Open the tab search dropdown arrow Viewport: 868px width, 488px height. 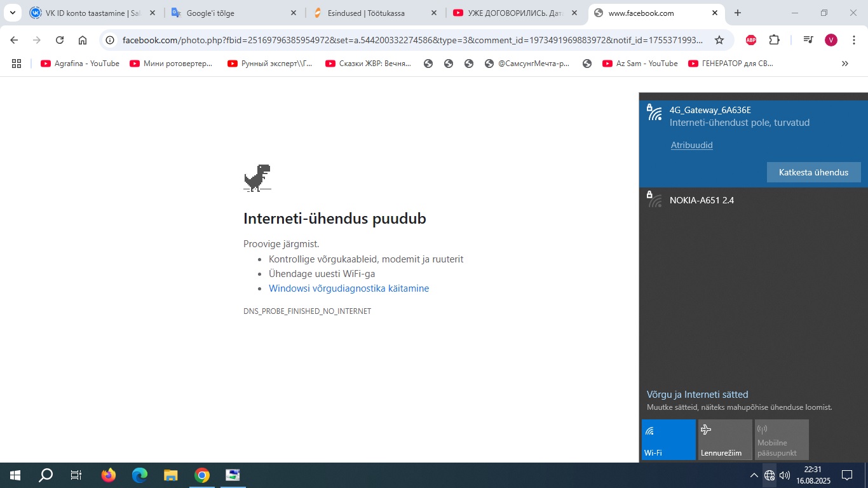[x=13, y=13]
